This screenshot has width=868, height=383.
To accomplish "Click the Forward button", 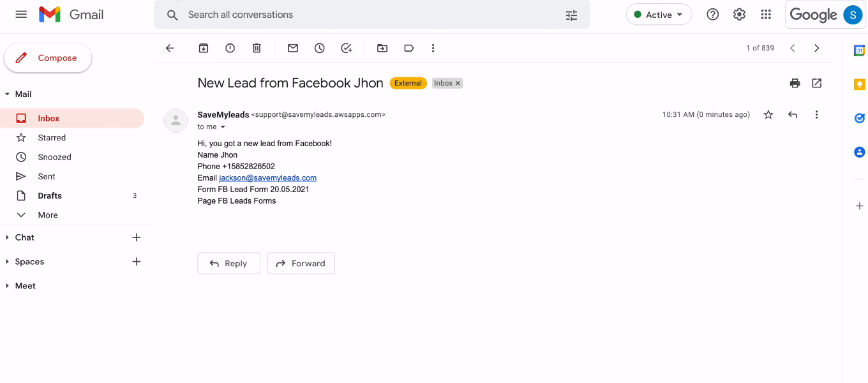I will click(x=301, y=264).
